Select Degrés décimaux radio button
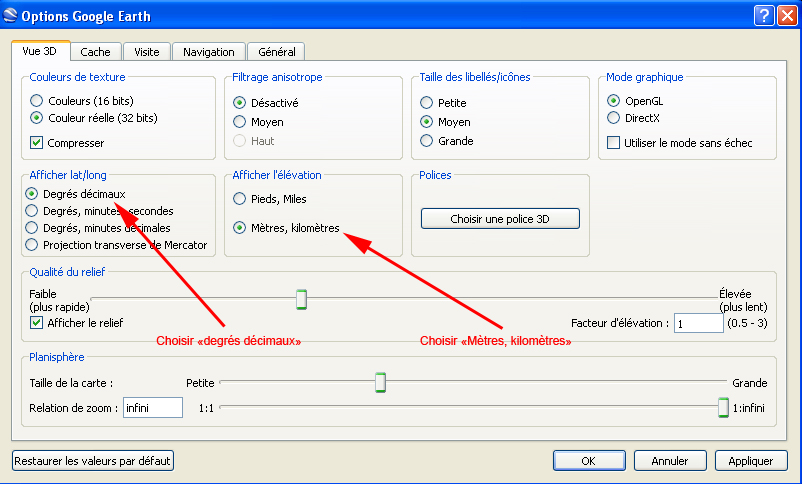This screenshot has width=802, height=484. click(32, 194)
